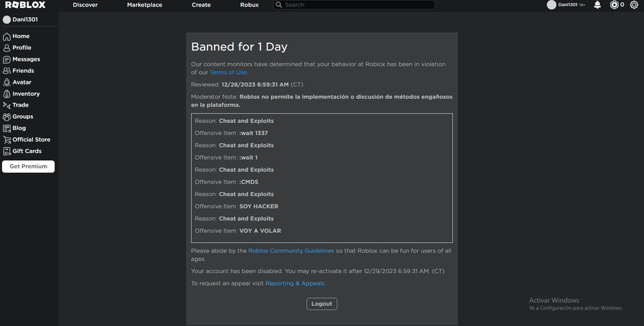Click the Trade icon in sidebar
Screen dimensions: 644x326
[x=6, y=105]
